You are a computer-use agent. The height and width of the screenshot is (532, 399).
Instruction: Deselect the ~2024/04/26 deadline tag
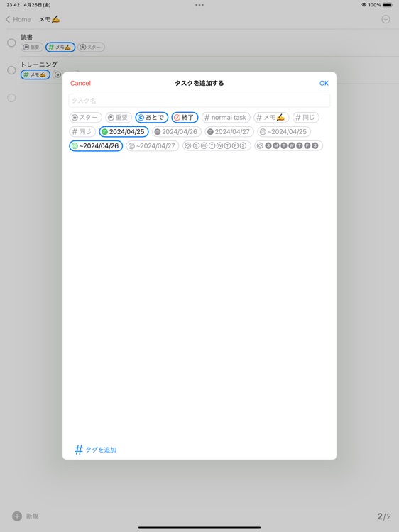tap(96, 146)
